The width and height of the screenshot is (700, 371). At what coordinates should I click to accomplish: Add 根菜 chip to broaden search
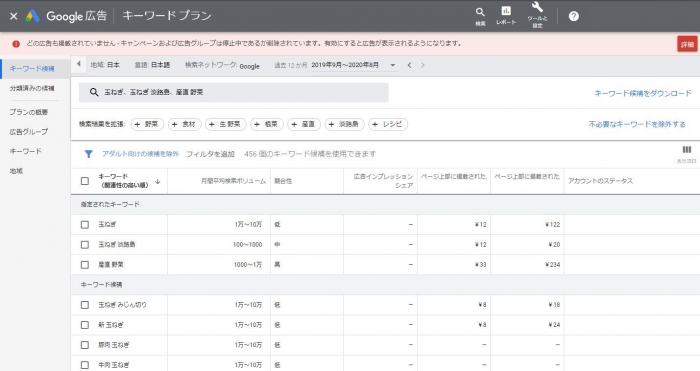267,124
